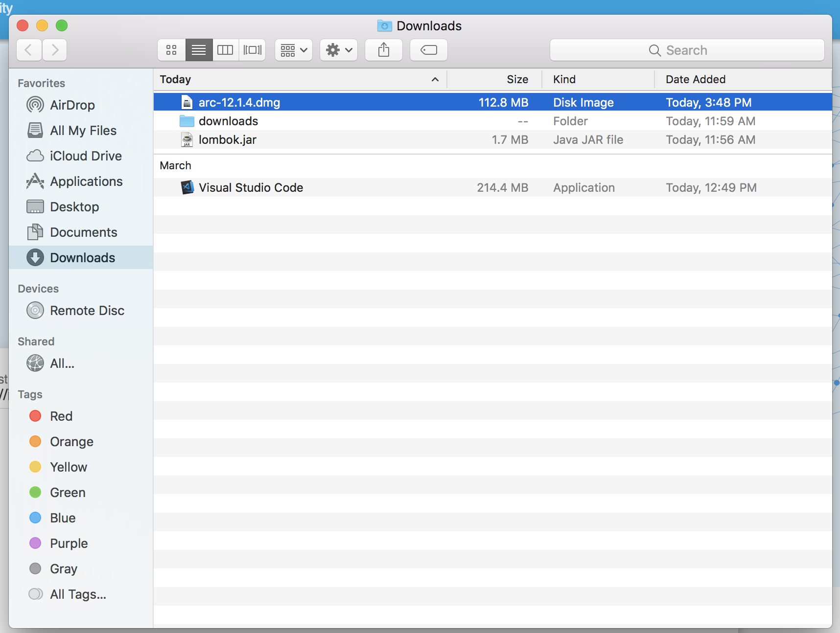Screen dimensions: 840x633
Task: Click the Share toolbar button
Action: pos(384,50)
